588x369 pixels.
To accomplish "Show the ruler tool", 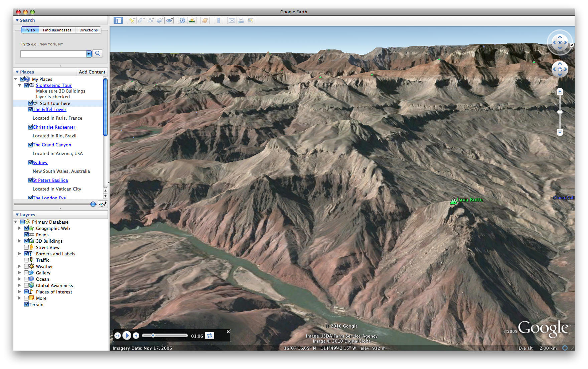I will pos(218,20).
